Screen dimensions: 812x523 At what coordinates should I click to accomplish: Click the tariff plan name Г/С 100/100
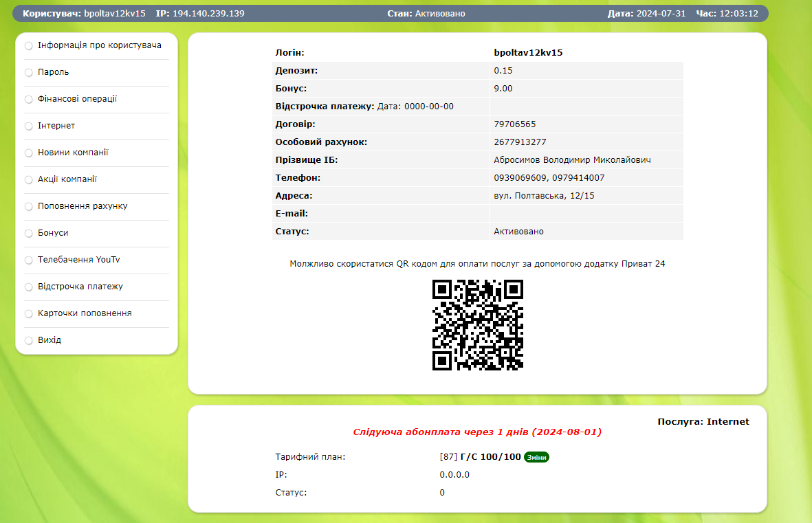[x=490, y=457]
